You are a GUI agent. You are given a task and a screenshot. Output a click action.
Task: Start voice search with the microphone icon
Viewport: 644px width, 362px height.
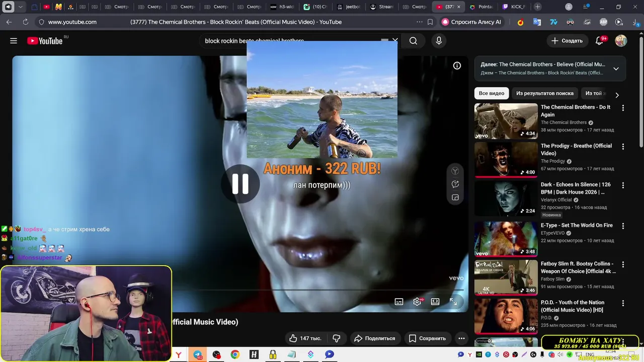tap(439, 41)
